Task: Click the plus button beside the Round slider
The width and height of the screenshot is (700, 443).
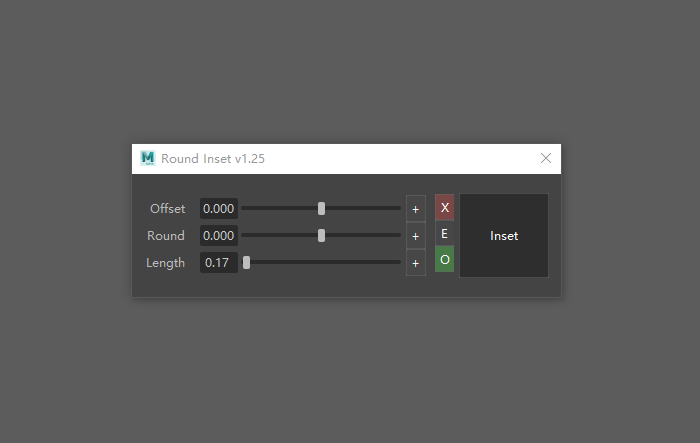Action: click(416, 236)
